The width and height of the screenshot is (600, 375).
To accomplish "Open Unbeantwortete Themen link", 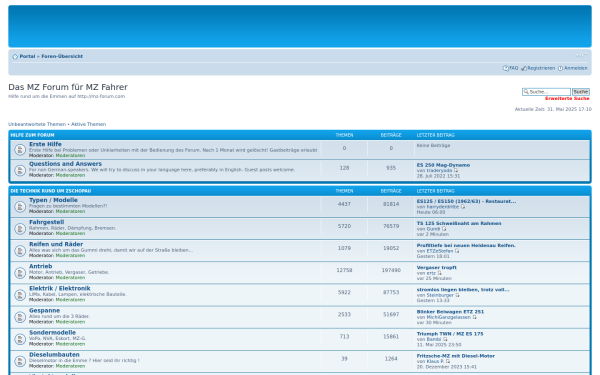I will click(x=37, y=124).
